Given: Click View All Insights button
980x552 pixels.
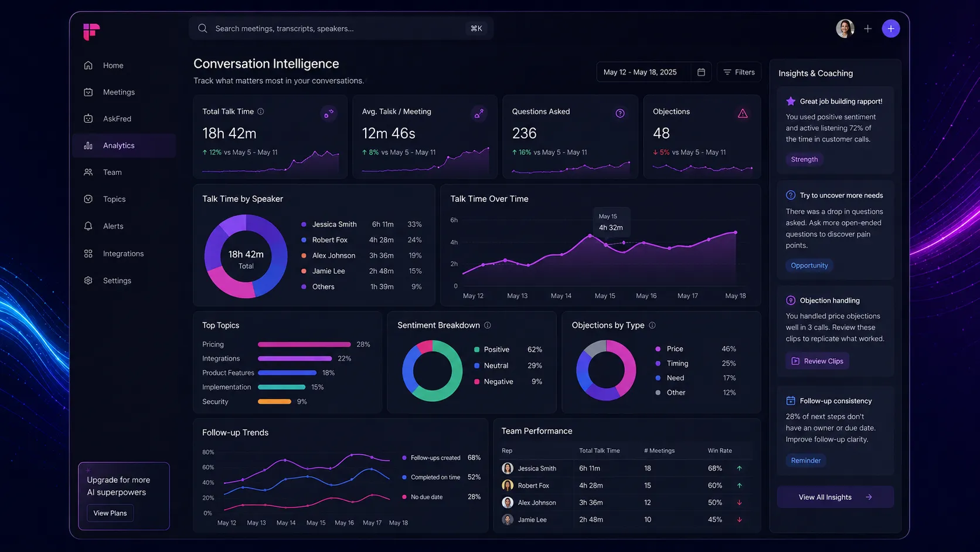Looking at the screenshot, I should click(835, 497).
